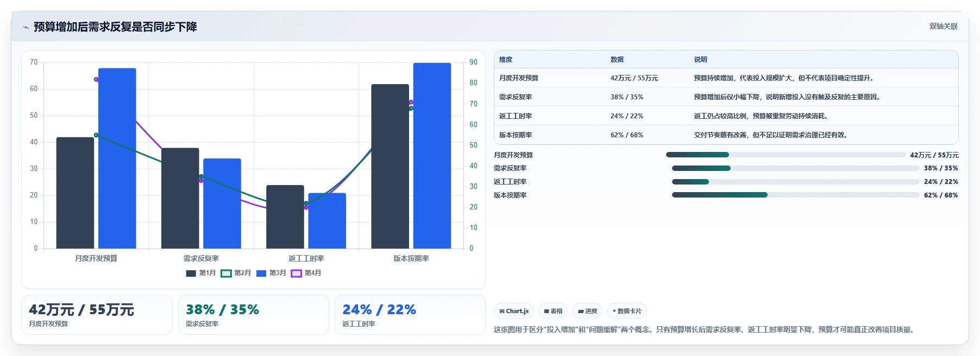The height and width of the screenshot is (356, 980).
Task: Click the footer note starting 这张图用于区分
Action: [704, 329]
